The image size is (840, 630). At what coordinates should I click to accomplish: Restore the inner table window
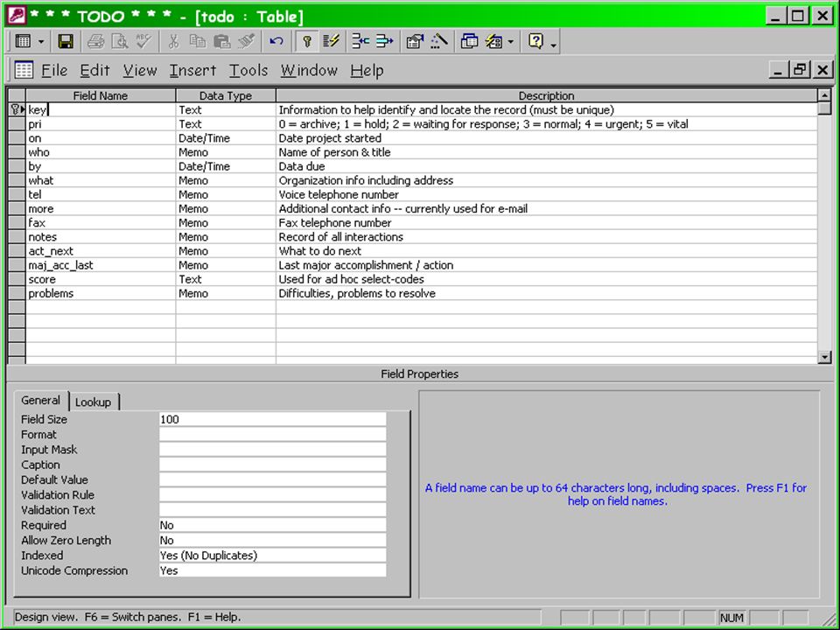tap(799, 70)
